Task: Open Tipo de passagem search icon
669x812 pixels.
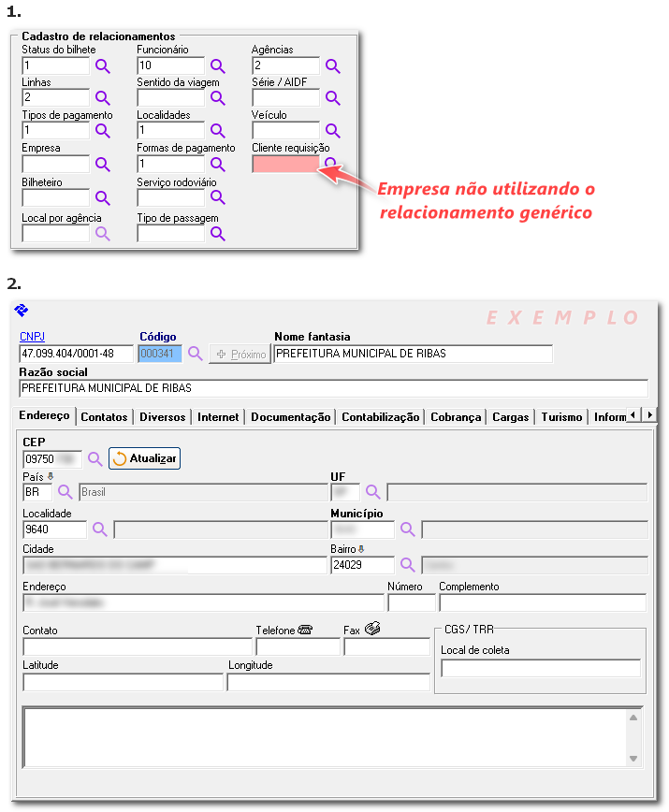Action: (x=217, y=234)
